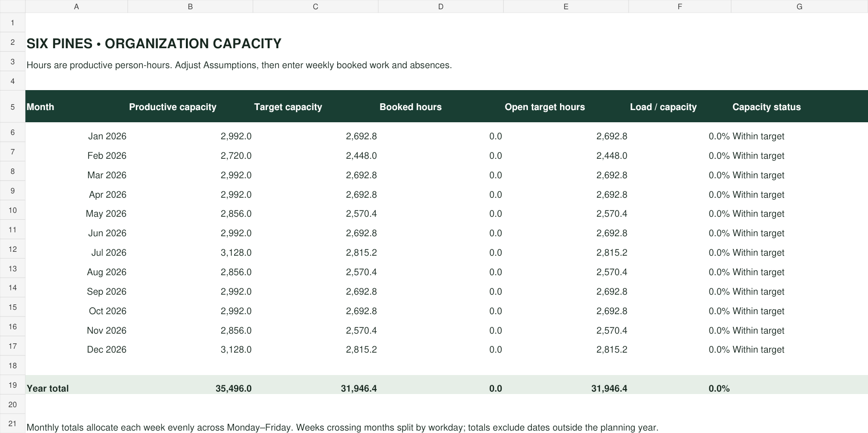Select column G header
The height and width of the screenshot is (433, 868).
pos(799,6)
